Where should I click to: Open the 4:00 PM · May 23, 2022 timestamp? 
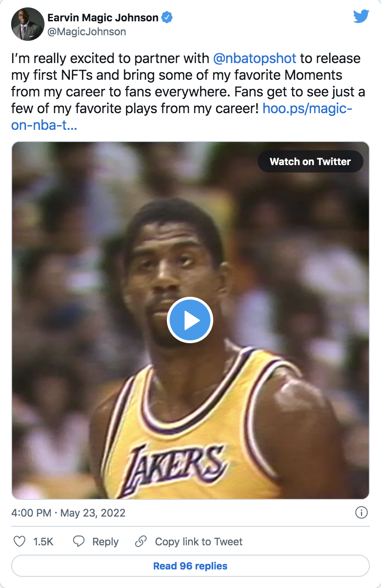point(68,513)
